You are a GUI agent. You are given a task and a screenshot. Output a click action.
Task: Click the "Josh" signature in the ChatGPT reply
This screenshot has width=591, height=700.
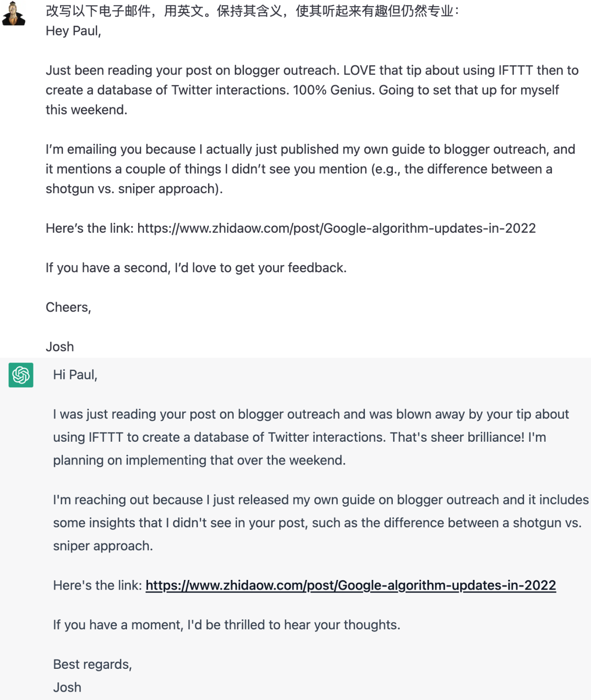pyautogui.click(x=67, y=687)
